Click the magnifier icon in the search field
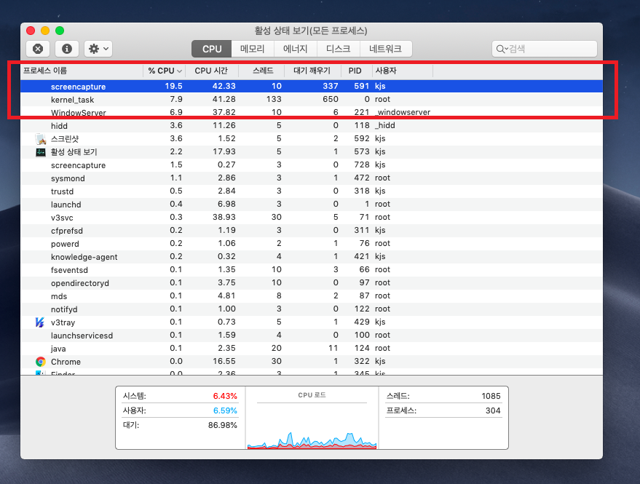The height and width of the screenshot is (484, 640). (501, 48)
